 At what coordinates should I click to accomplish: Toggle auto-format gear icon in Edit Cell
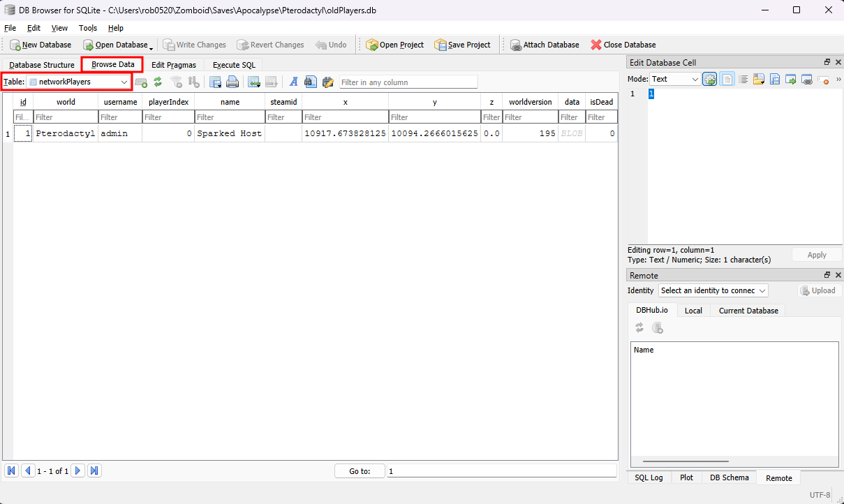[710, 79]
